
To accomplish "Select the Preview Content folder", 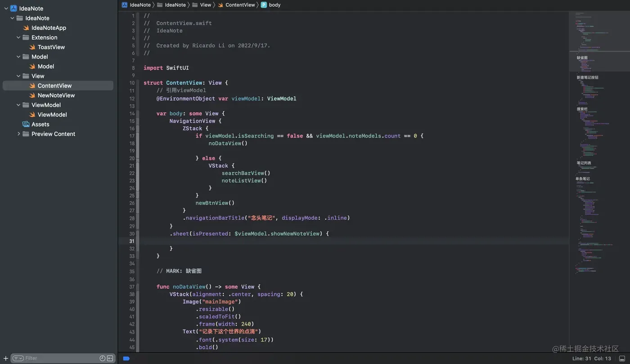I will pyautogui.click(x=53, y=134).
